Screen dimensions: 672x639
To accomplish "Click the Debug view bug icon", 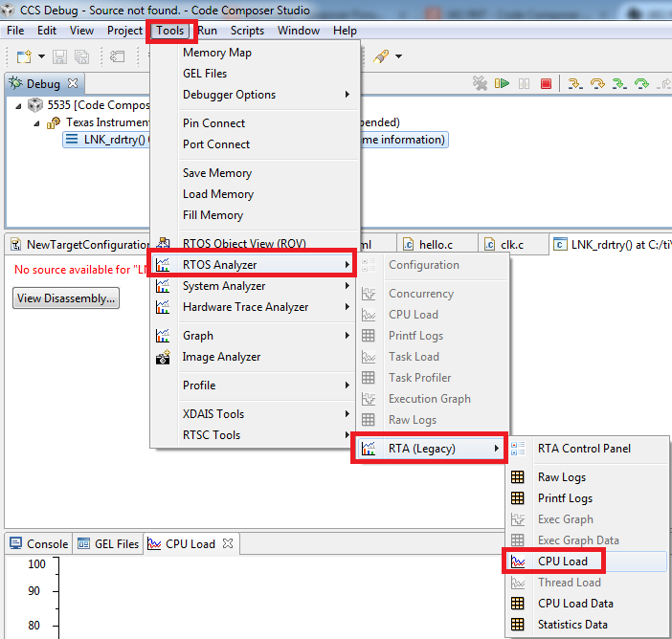I will [15, 83].
